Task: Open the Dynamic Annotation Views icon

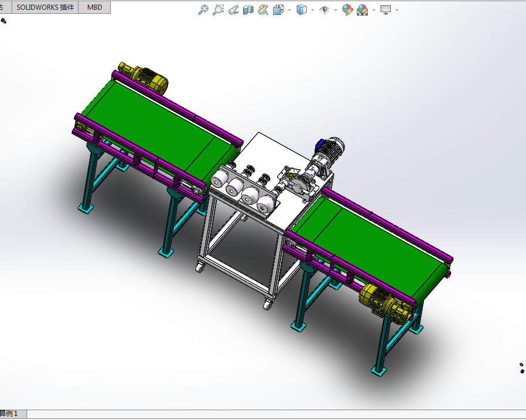Action: [263, 10]
